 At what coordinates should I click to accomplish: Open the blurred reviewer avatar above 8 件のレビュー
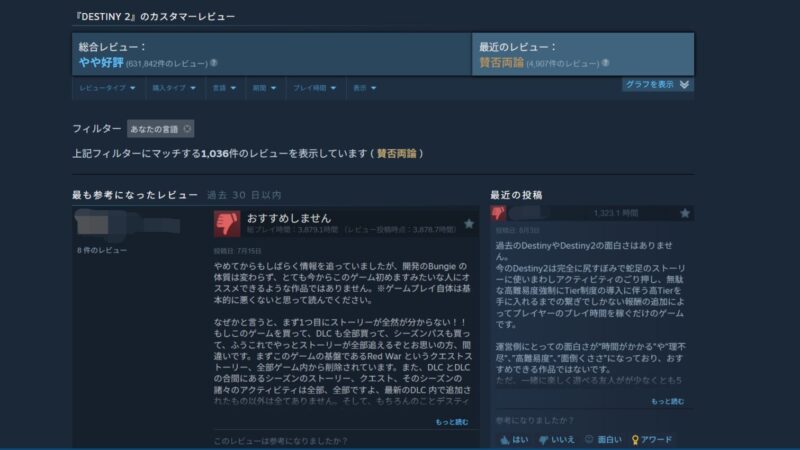coord(92,224)
